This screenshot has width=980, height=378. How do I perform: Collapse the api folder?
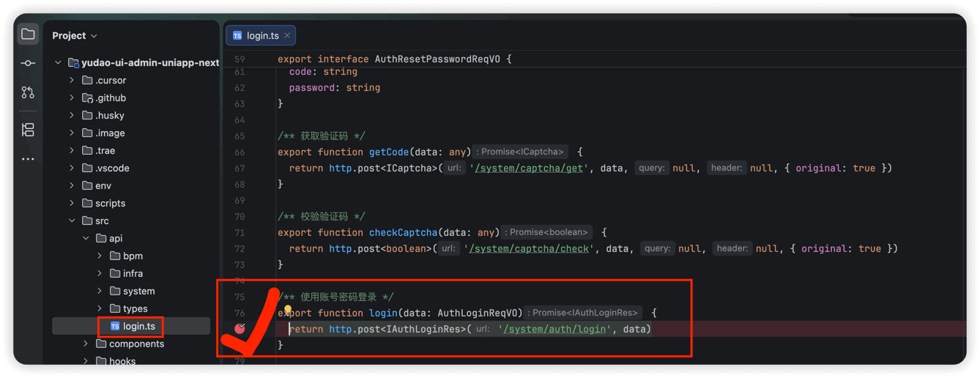(x=86, y=238)
